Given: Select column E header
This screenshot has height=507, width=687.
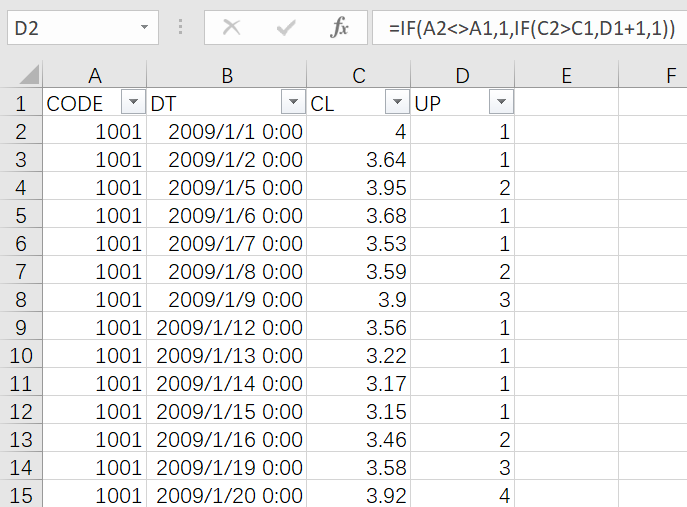Looking at the screenshot, I should [566, 75].
